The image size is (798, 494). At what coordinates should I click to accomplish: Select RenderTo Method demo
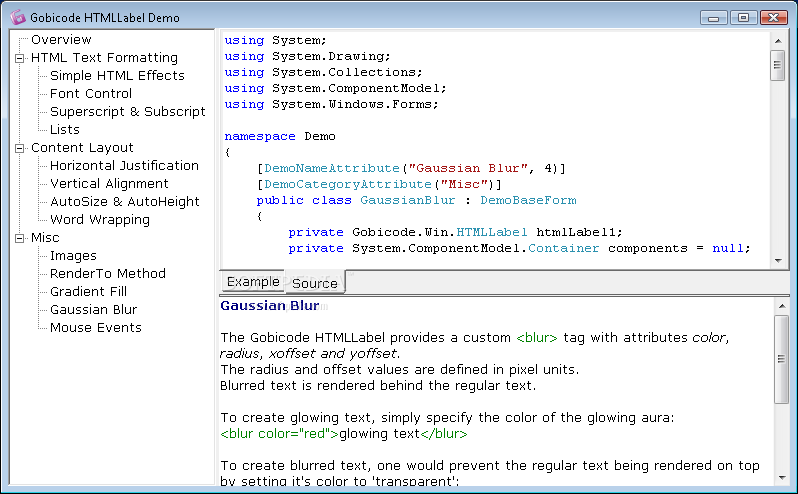point(108,274)
